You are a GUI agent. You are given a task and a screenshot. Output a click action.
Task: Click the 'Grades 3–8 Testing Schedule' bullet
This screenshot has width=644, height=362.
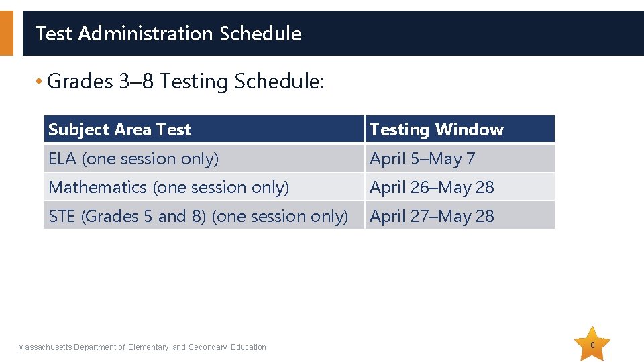click(x=186, y=82)
